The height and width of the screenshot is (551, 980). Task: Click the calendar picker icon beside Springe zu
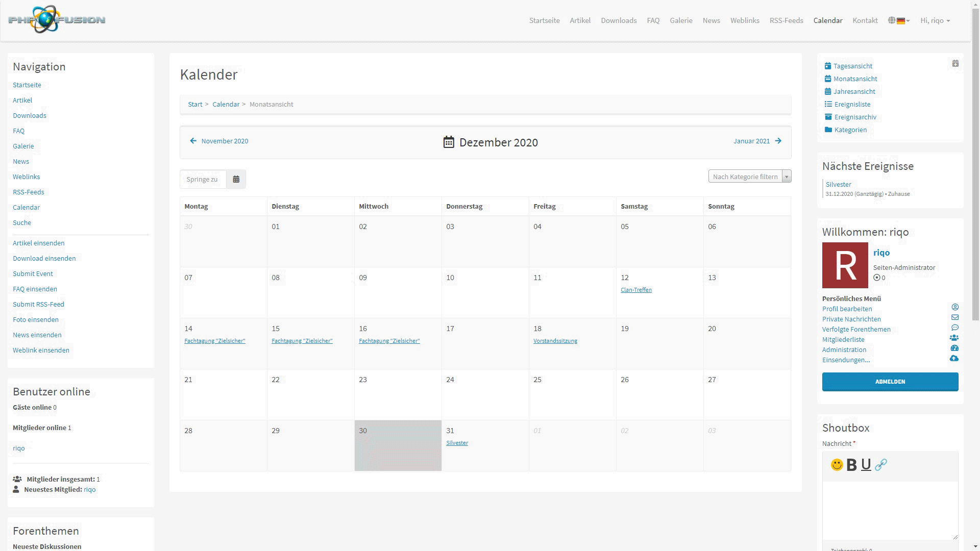tap(236, 179)
